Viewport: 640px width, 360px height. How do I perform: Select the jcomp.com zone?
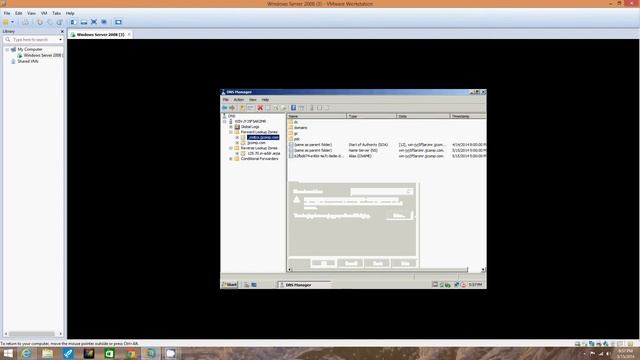click(256, 143)
